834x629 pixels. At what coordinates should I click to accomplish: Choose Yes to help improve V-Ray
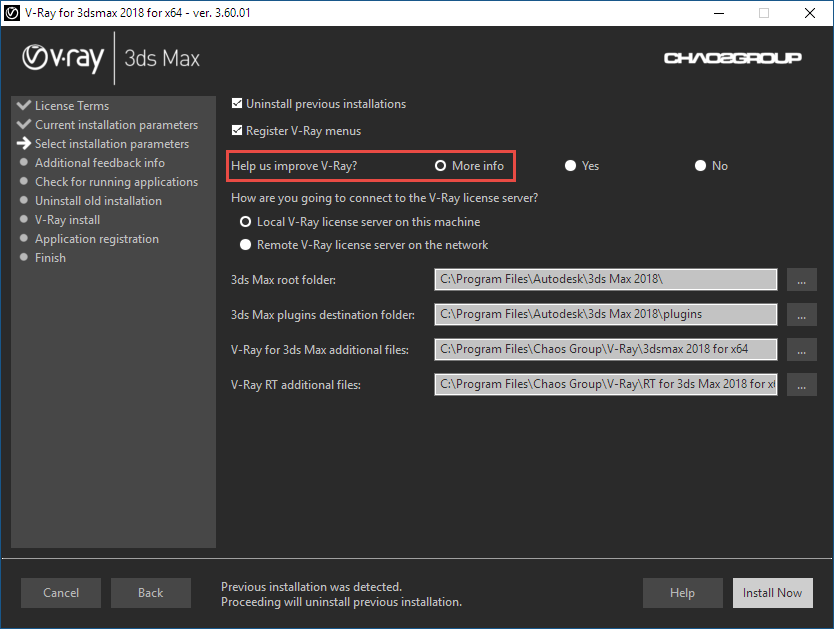(571, 166)
